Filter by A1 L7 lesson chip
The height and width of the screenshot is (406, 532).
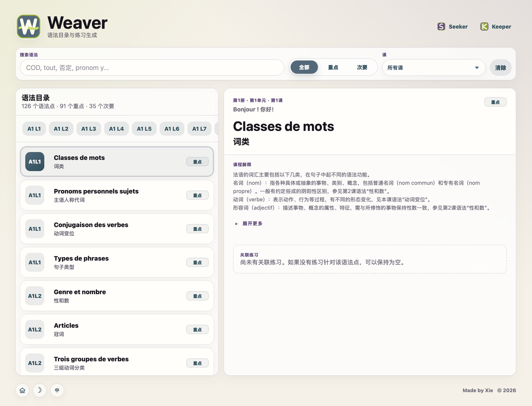[x=199, y=129]
